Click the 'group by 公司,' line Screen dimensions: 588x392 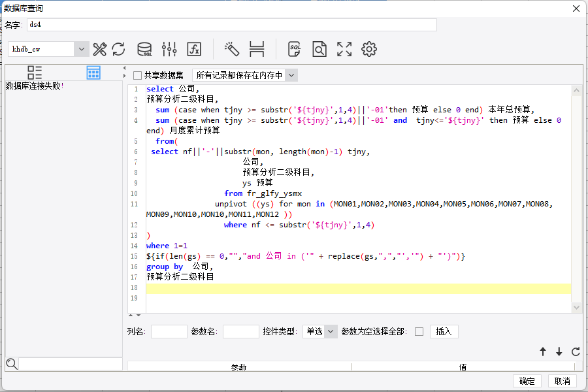tap(180, 267)
